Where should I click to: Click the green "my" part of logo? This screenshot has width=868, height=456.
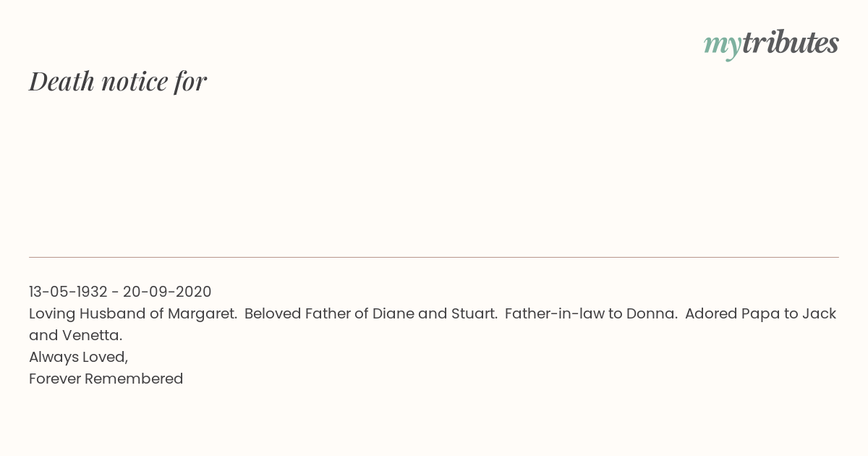point(723,46)
